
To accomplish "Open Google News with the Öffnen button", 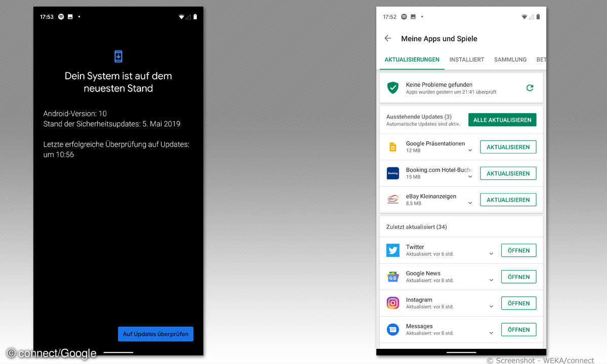I will [x=519, y=277].
